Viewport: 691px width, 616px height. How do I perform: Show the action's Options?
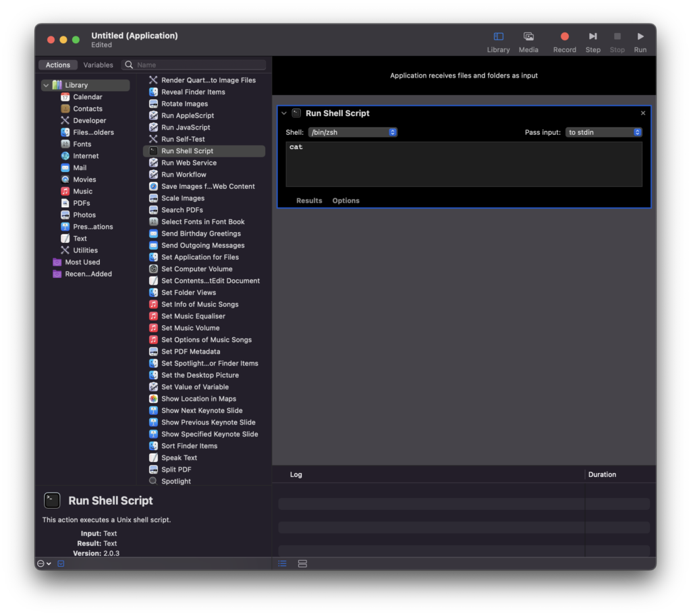click(x=345, y=200)
